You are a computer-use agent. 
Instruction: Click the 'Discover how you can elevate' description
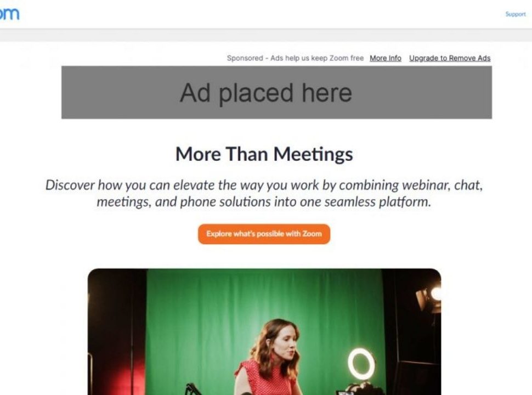coord(264,193)
